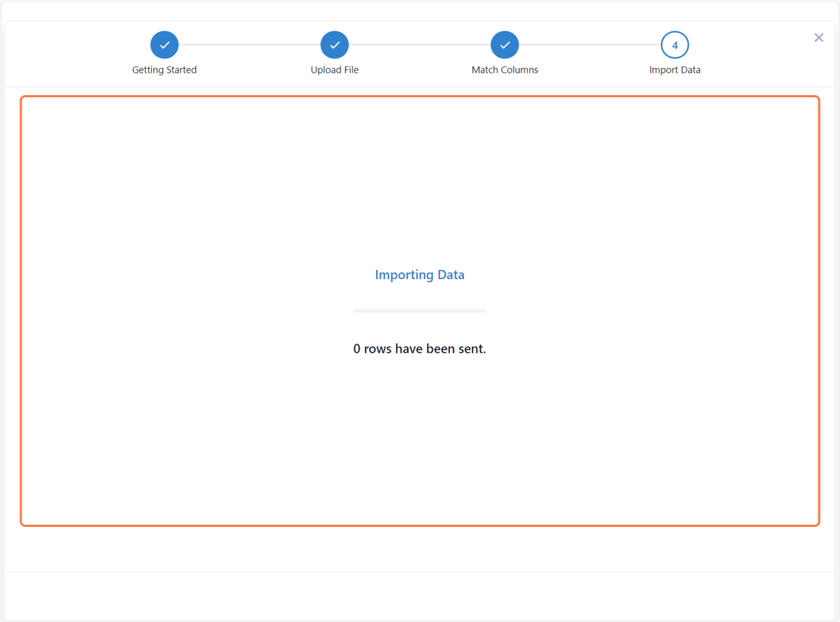Click the import progress bar
Viewport: 840px width, 622px height.
point(419,311)
